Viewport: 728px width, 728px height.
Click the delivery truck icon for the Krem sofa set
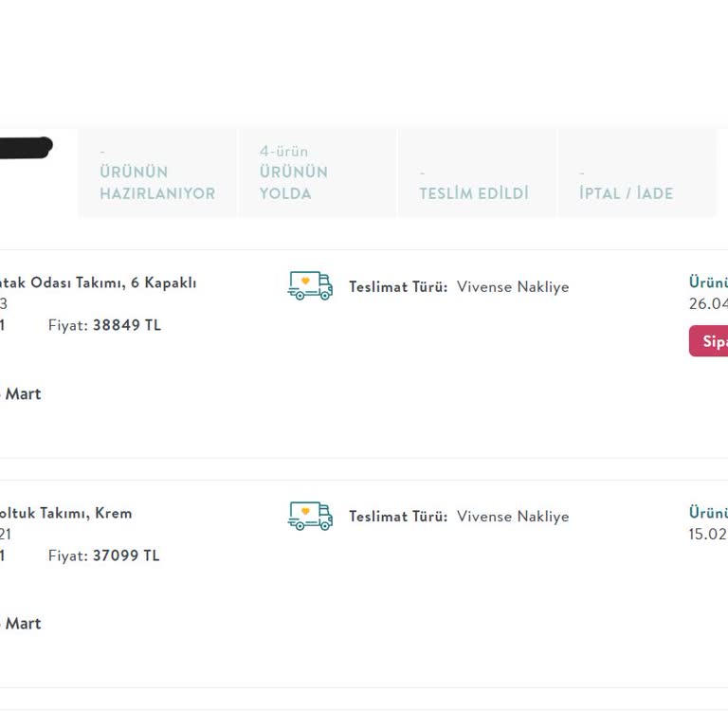pos(310,516)
